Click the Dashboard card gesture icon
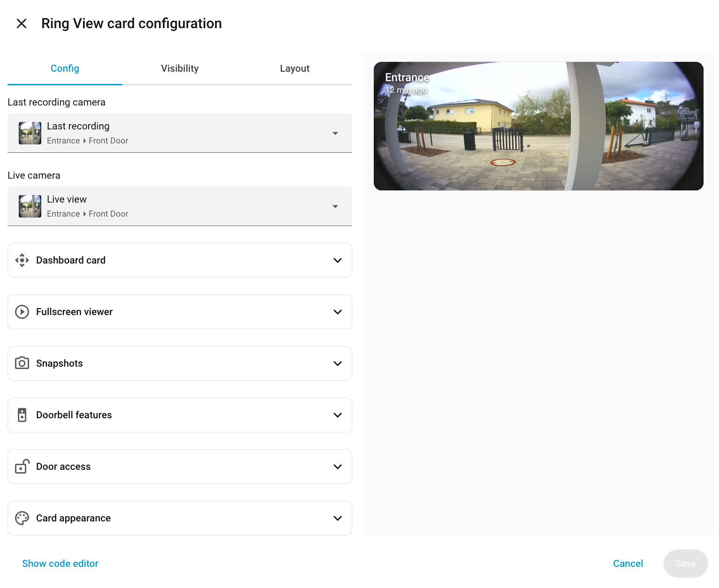 click(x=22, y=260)
